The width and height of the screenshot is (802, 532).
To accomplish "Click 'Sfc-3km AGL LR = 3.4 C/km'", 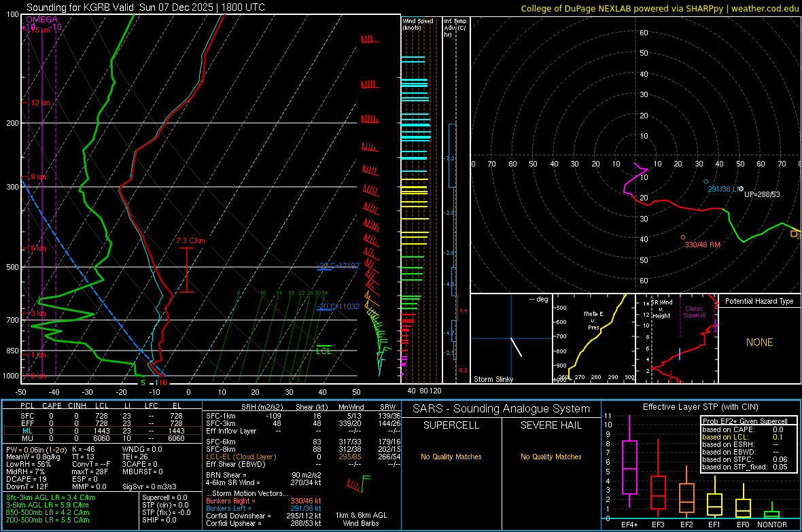I will point(51,498).
